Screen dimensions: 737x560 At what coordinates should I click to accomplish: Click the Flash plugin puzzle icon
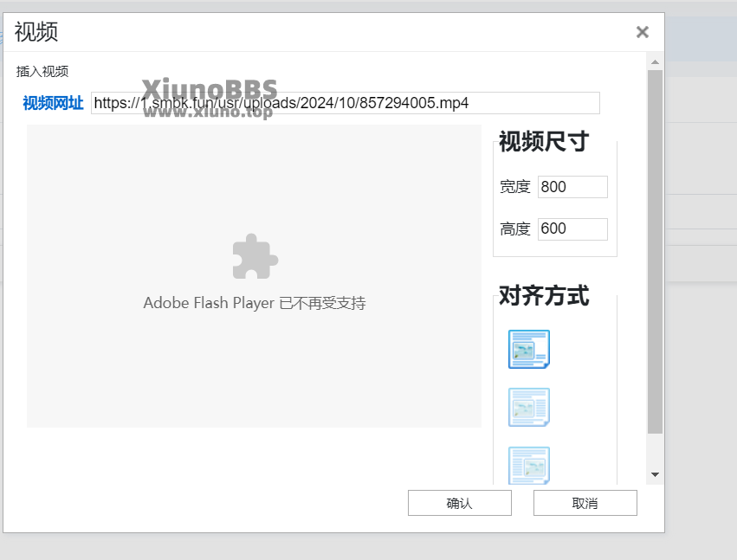click(x=255, y=256)
